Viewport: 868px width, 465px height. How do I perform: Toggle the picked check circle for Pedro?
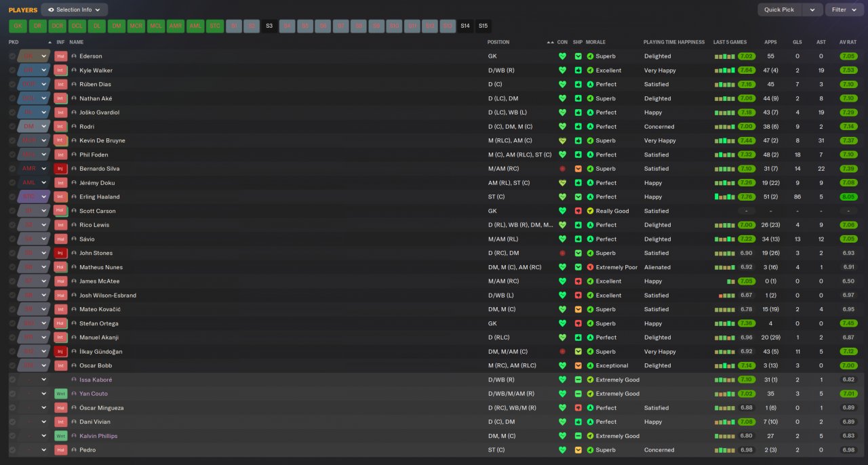click(x=12, y=450)
